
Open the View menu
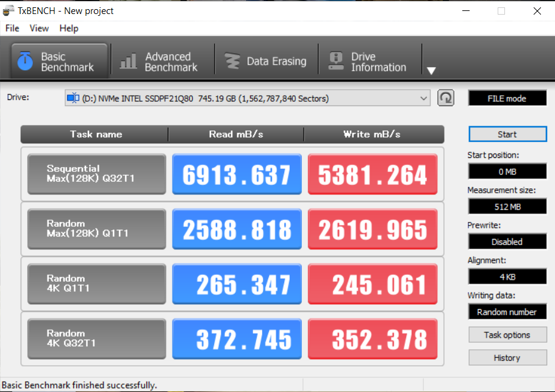39,28
